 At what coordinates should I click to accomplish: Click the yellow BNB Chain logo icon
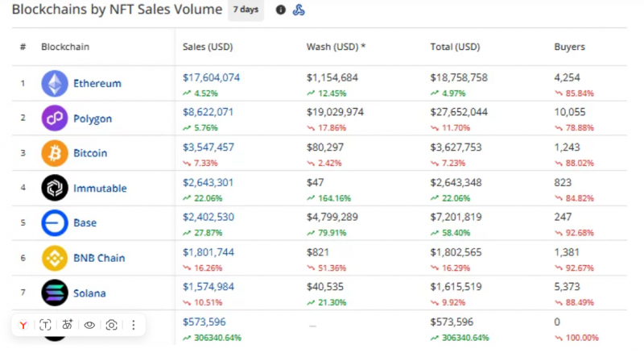(55, 258)
